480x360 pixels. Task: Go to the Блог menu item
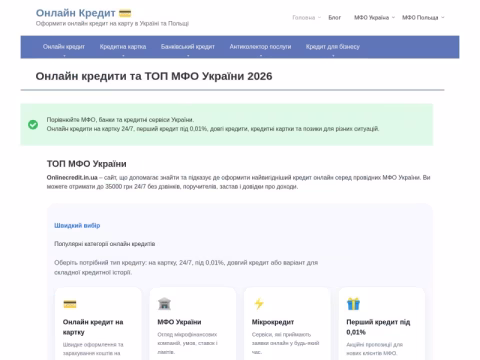tap(334, 17)
